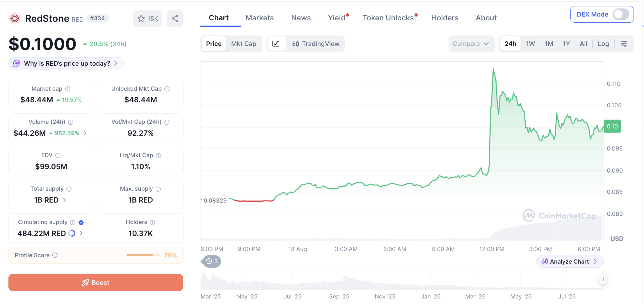
Task: Select the line chart view icon
Action: 276,44
